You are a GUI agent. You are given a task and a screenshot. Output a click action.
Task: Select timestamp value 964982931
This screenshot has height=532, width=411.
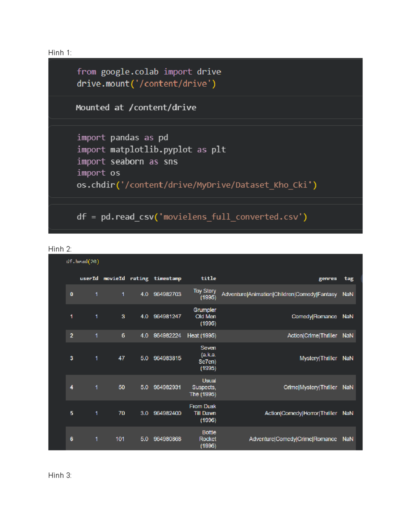click(167, 387)
